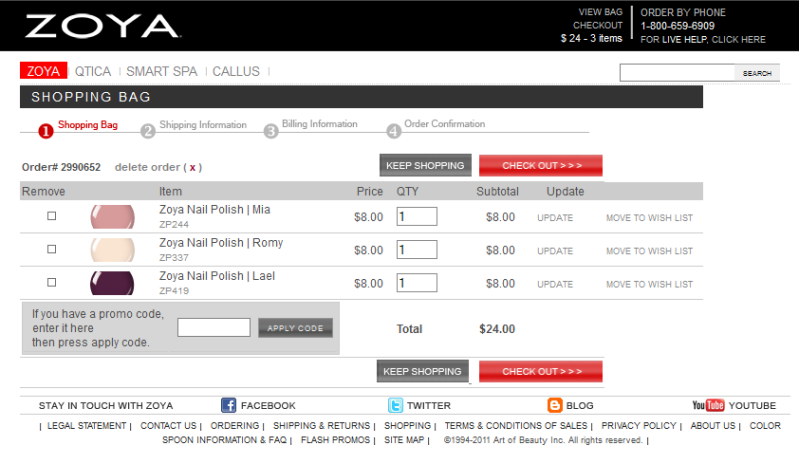Switch to the QTICA brand tab
799x464 pixels.
93,71
